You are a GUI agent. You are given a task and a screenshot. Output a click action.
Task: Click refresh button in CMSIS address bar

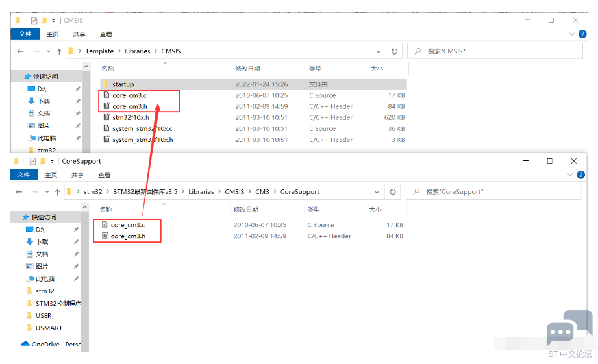click(x=394, y=51)
